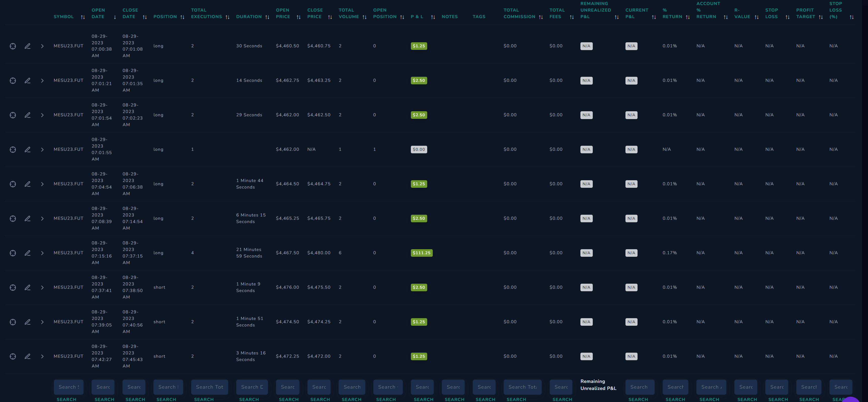The width and height of the screenshot is (868, 402).
Task: Focus the Duration search field
Action: 252,387
